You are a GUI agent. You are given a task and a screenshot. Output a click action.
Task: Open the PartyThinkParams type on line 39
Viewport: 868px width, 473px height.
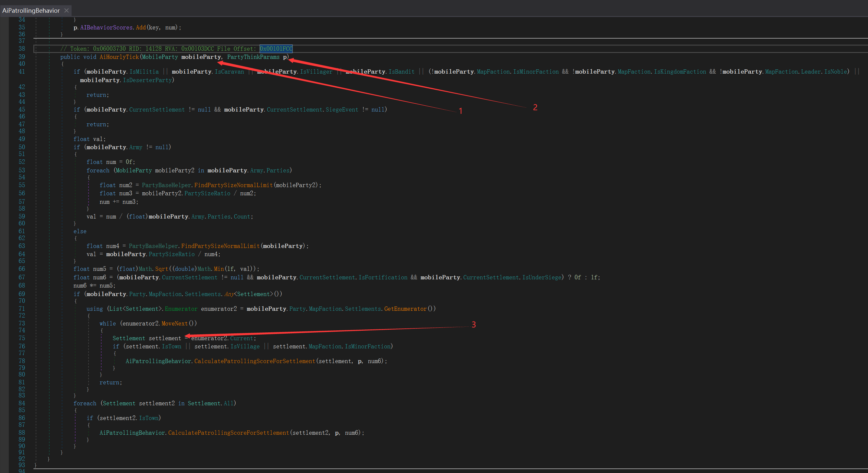(253, 57)
